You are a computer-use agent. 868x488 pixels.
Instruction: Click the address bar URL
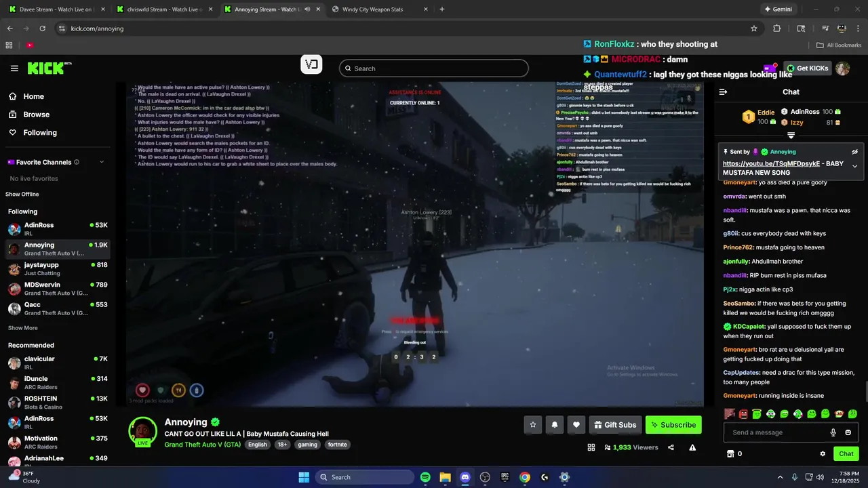coord(97,28)
